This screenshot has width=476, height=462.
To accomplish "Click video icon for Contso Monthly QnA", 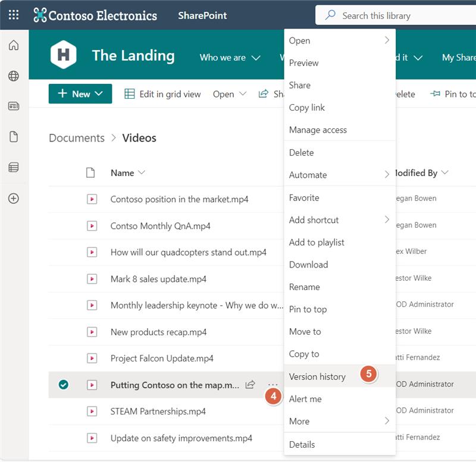I will coord(92,226).
